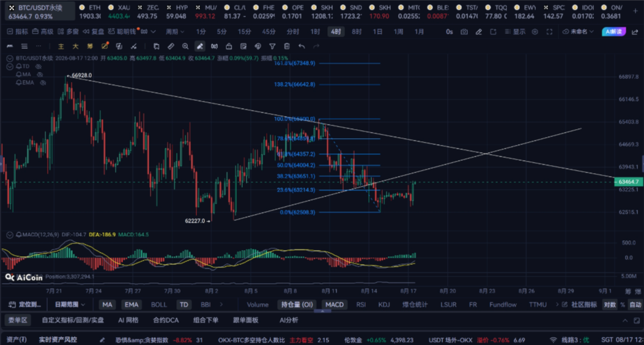This screenshot has width=644, height=345.
Task: Open the note edit tool icon
Action: [x=243, y=46]
